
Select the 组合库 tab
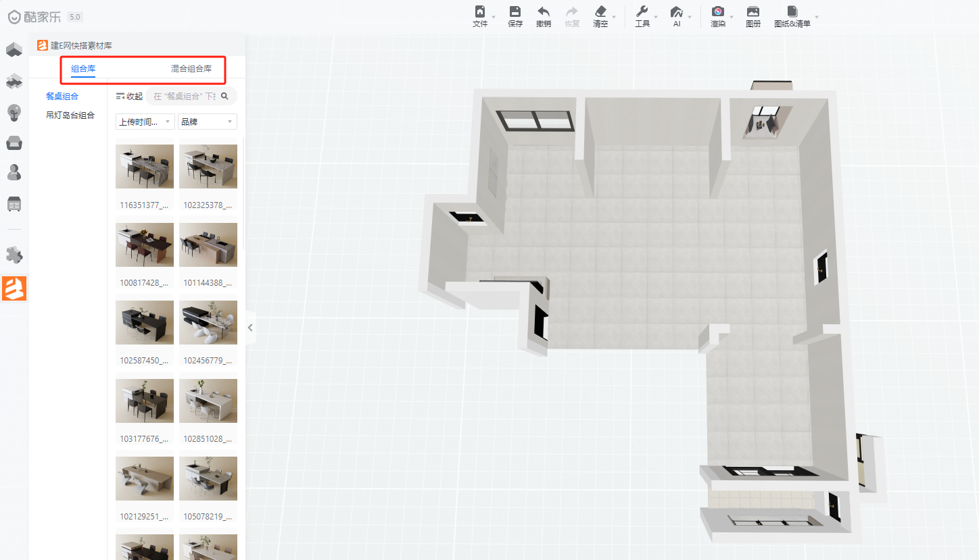click(83, 69)
